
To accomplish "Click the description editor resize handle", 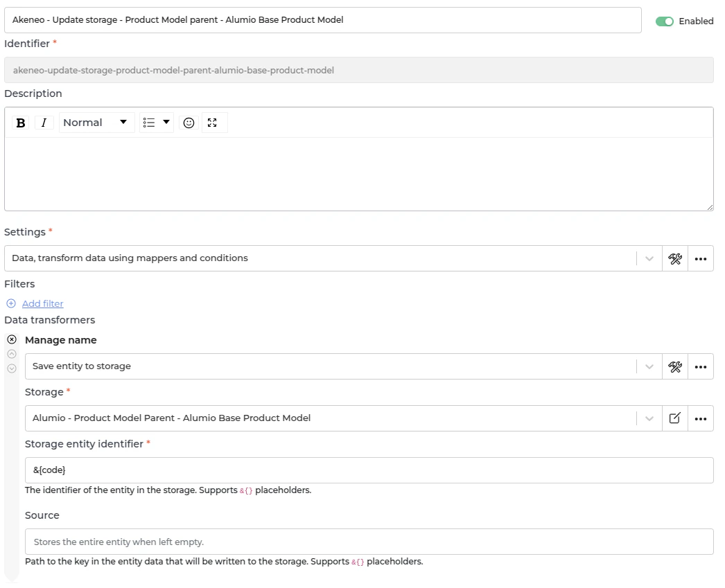I will [x=710, y=207].
